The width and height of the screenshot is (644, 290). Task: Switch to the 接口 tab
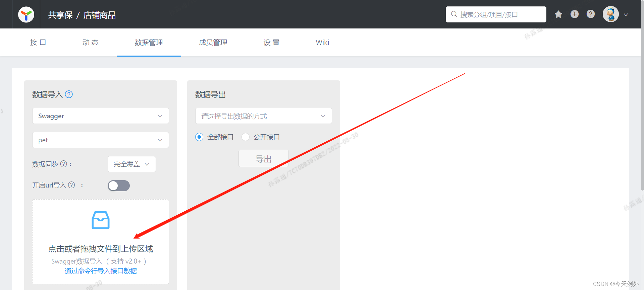pyautogui.click(x=38, y=43)
